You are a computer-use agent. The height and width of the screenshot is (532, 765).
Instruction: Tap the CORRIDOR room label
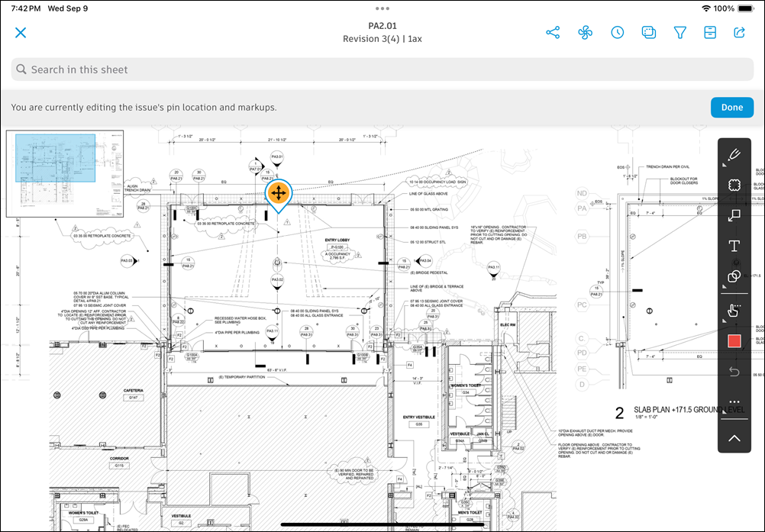(119, 459)
